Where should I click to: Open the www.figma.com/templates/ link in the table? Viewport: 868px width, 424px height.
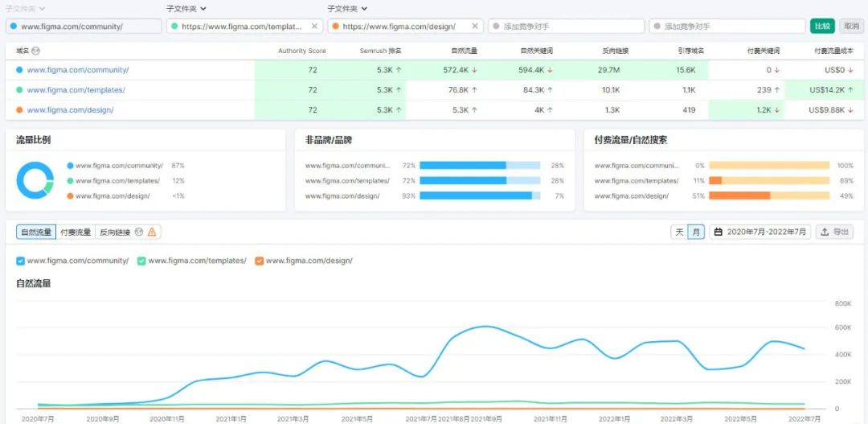click(76, 90)
